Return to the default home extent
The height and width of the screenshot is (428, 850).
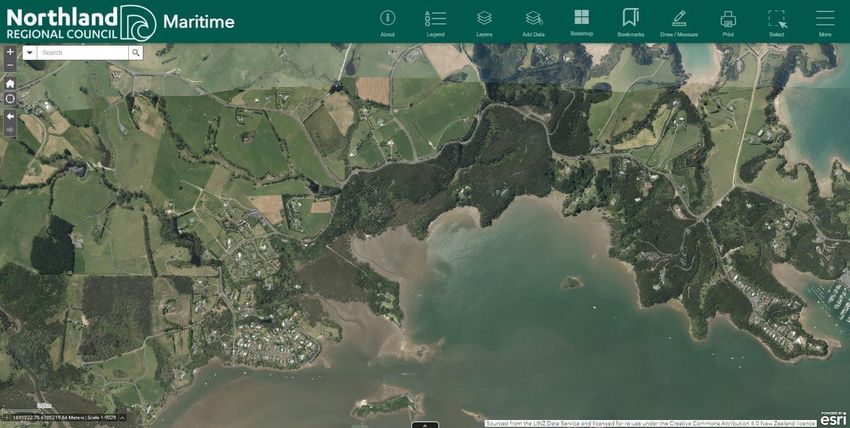pyautogui.click(x=10, y=83)
